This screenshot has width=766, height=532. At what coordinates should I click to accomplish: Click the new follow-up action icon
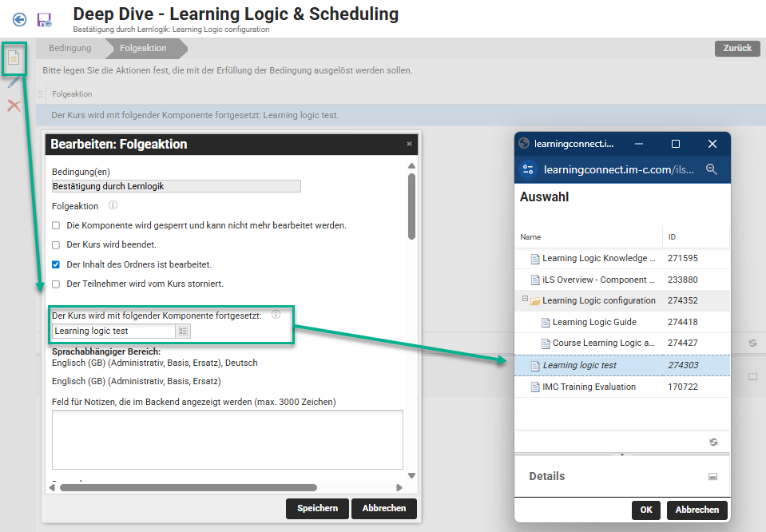tap(14, 58)
